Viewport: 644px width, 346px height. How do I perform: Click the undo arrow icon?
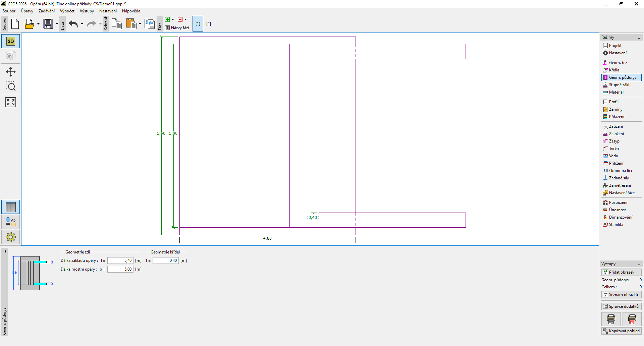(x=73, y=24)
